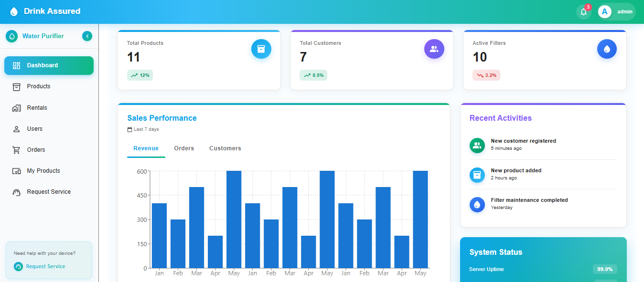This screenshot has width=644, height=282.
Task: Click the New product added icon
Action: [x=477, y=175]
